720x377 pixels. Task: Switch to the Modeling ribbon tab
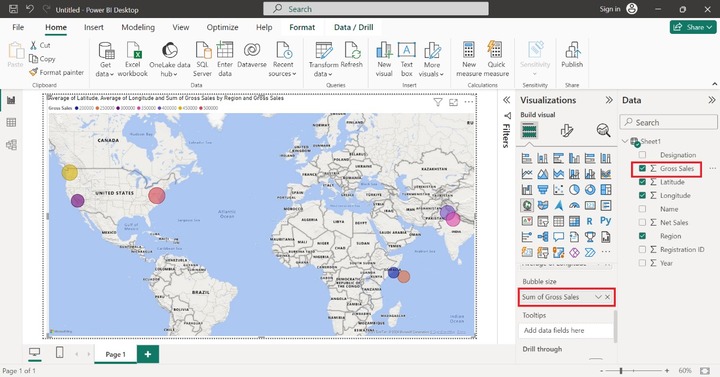[138, 27]
